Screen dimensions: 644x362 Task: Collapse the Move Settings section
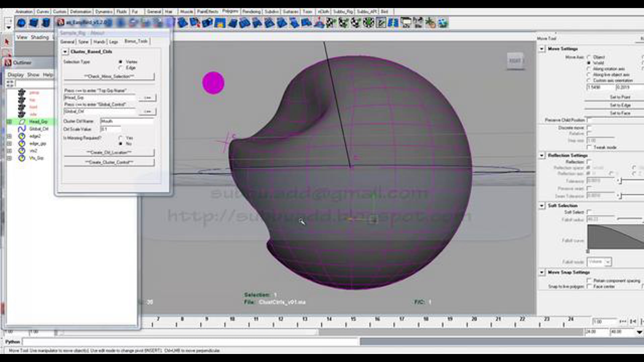(x=542, y=49)
